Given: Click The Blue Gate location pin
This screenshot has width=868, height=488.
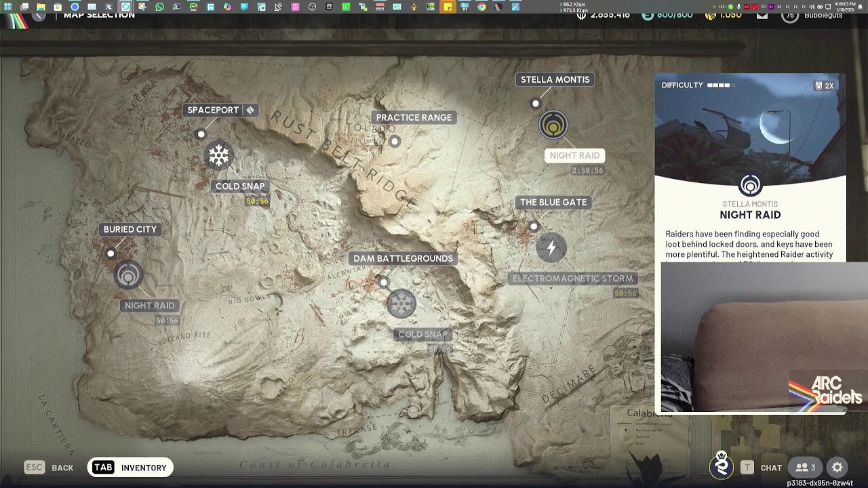Looking at the screenshot, I should pos(534,226).
